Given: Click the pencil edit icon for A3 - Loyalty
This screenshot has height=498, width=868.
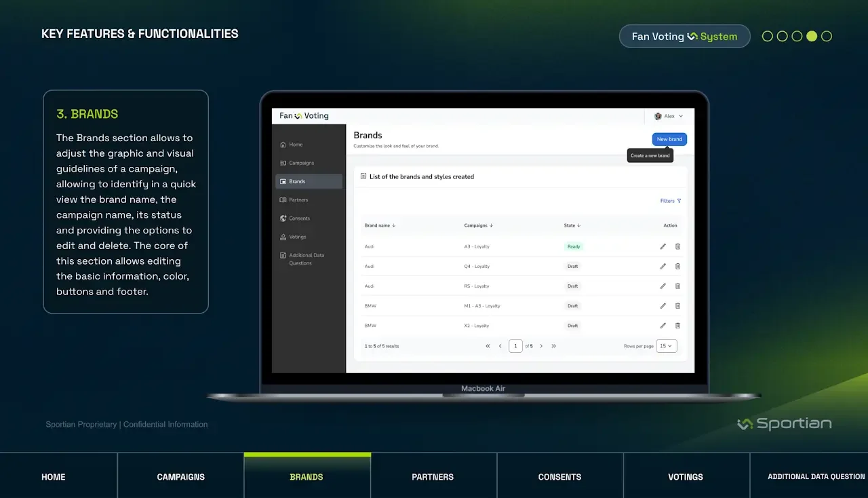Looking at the screenshot, I should coord(663,246).
